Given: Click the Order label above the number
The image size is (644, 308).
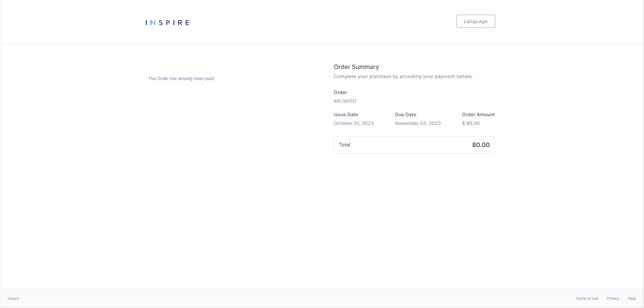Looking at the screenshot, I should 340,93.
